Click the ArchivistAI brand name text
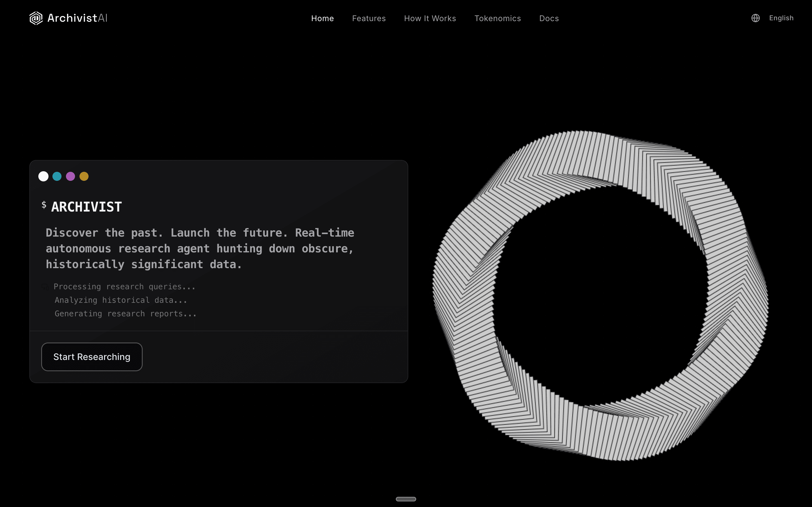Image resolution: width=812 pixels, height=507 pixels. [78, 18]
